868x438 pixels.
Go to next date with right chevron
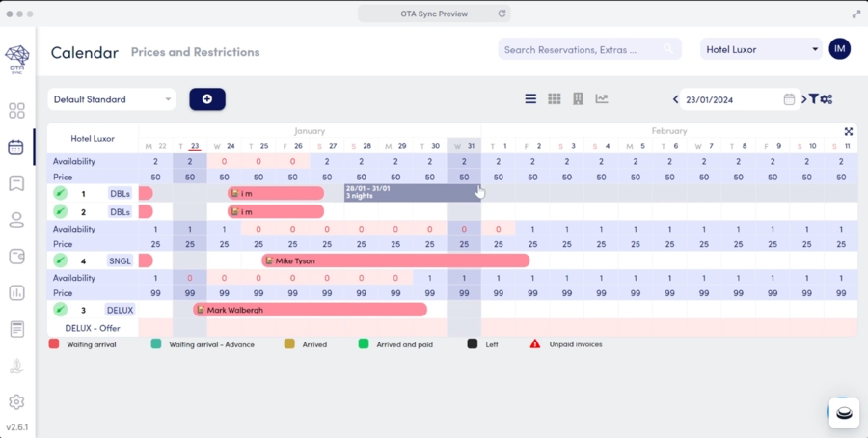803,99
